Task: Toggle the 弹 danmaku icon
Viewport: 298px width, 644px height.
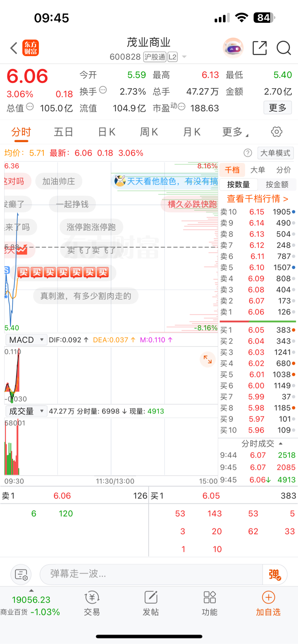Action: (x=275, y=574)
